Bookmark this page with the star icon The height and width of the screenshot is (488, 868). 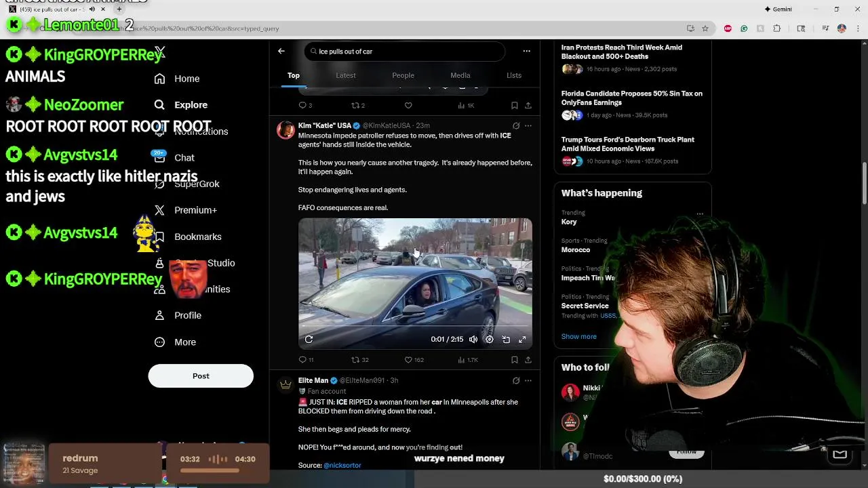[705, 28]
